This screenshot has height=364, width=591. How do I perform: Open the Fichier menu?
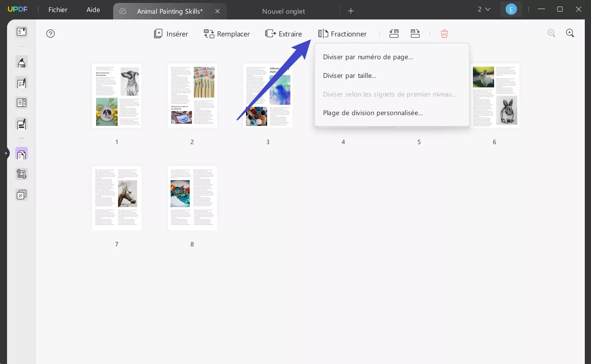click(x=58, y=10)
